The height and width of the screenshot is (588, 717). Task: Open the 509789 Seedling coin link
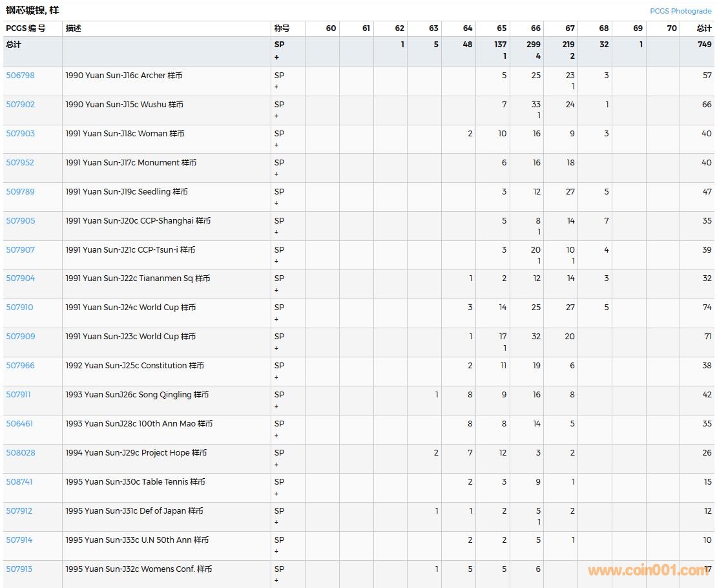click(20, 192)
